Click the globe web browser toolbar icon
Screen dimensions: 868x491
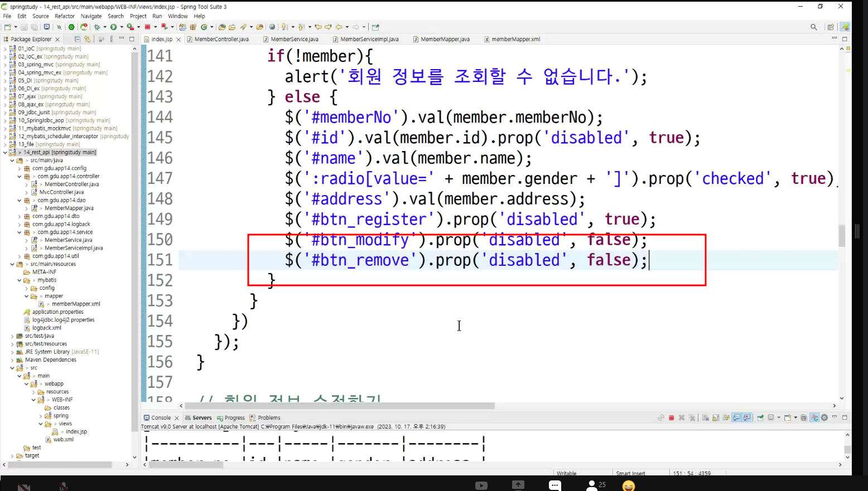pyautogui.click(x=272, y=27)
